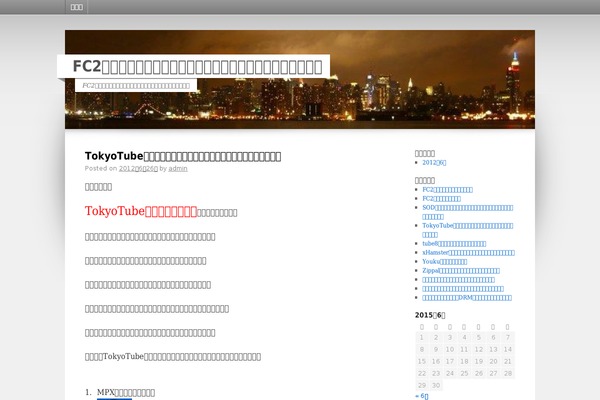
Task: Select day 15 in the calendar
Action: point(422,361)
